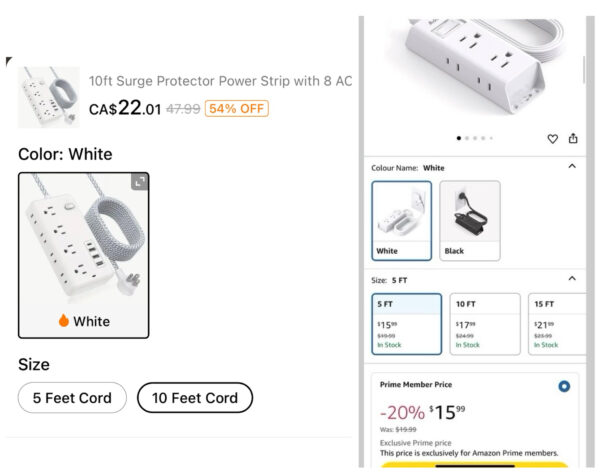Choose the 15 FT size option
600x473 pixels.
[x=557, y=324]
